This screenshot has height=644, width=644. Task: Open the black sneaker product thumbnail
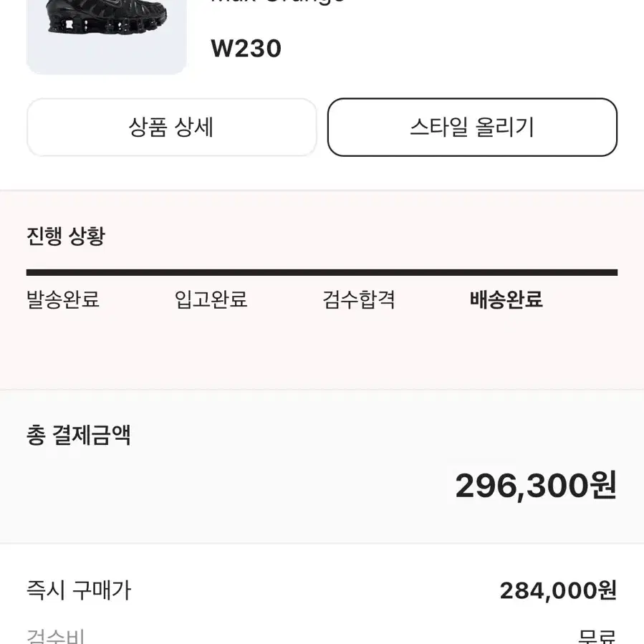pyautogui.click(x=106, y=37)
